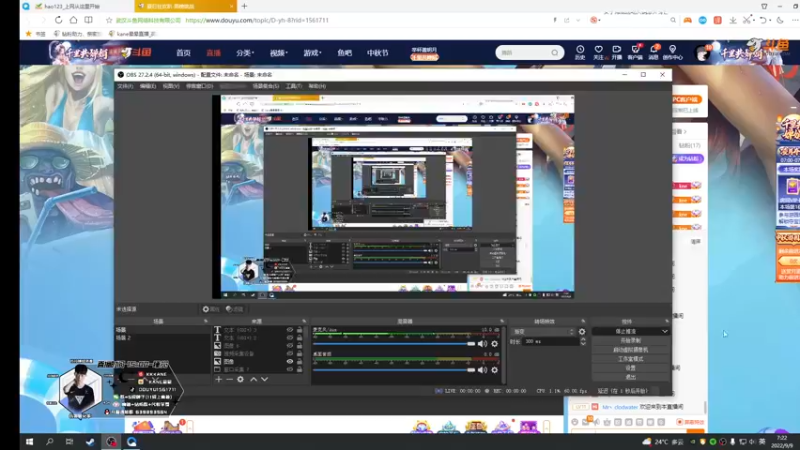Open stop-streaming button dropdown arrow
Screen dimensions: 800x450
[x=664, y=332]
